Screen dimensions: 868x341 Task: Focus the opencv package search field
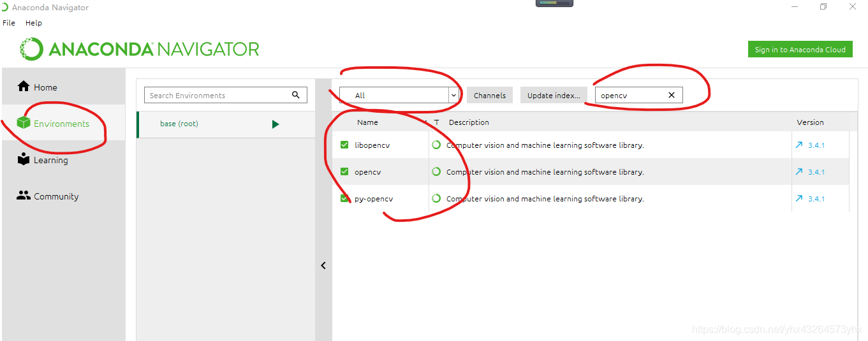click(639, 95)
